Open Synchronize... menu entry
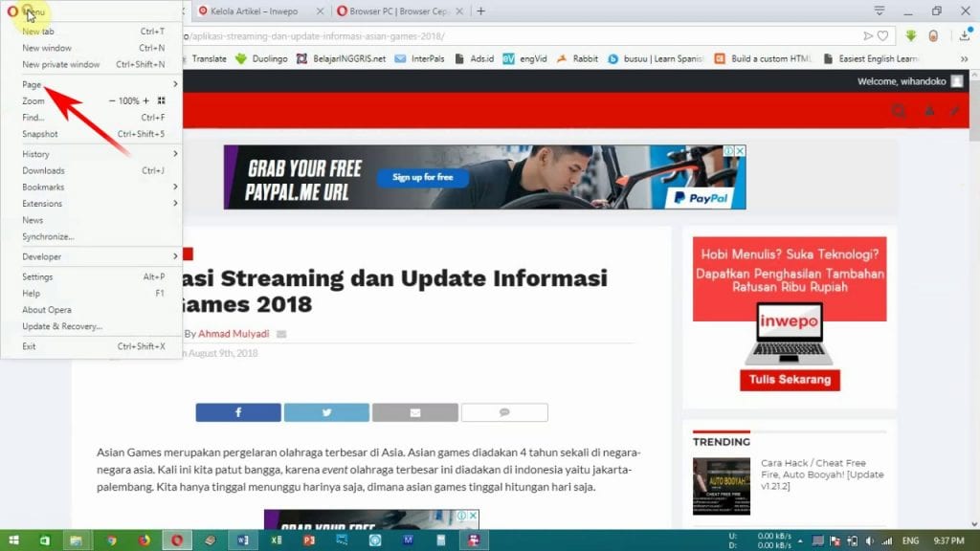 click(93, 237)
